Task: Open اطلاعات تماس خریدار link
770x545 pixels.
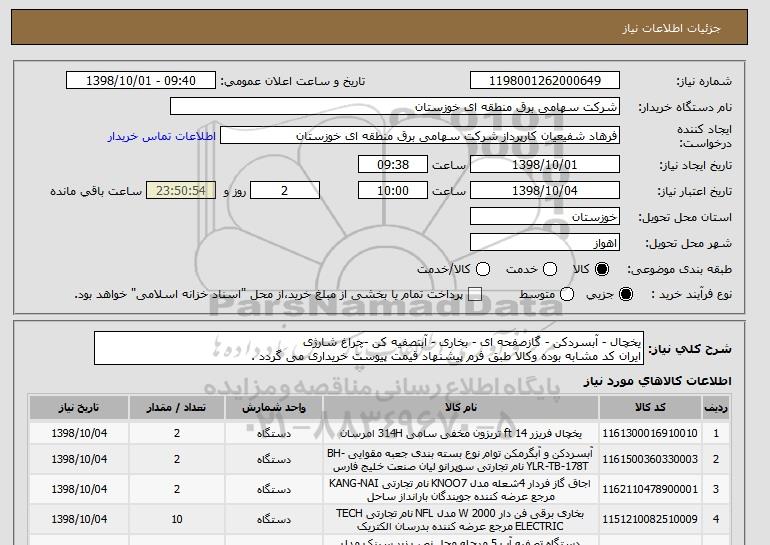Action: point(162,136)
